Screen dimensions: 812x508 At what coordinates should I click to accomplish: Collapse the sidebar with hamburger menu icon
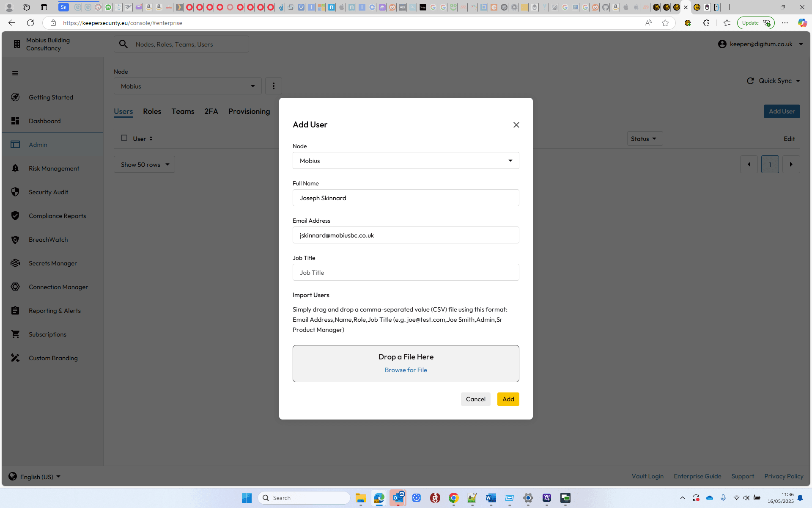point(15,73)
